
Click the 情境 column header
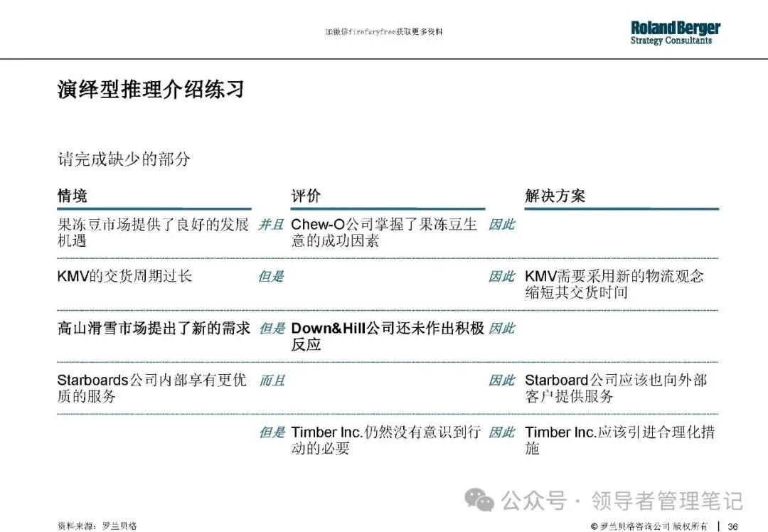(x=72, y=196)
